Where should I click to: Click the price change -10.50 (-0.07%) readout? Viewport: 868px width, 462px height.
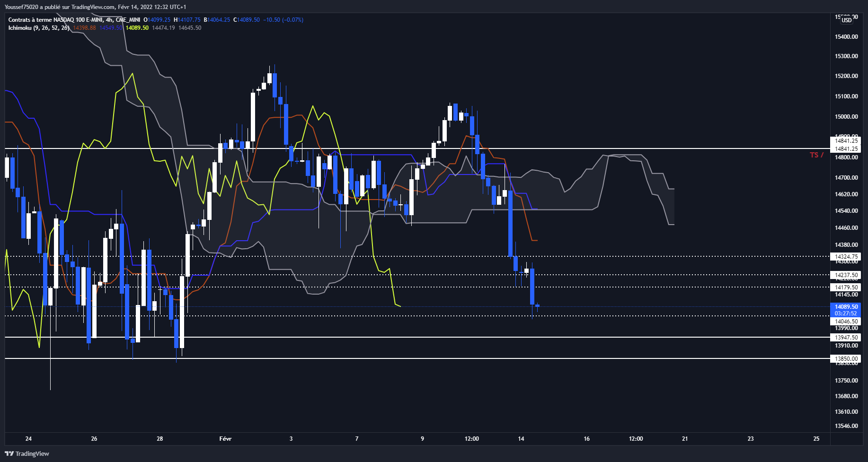coord(283,20)
